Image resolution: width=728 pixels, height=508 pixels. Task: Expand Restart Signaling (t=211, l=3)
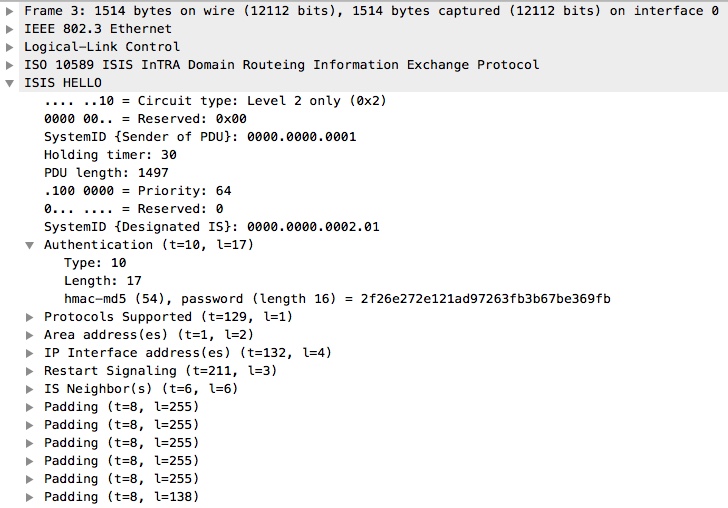click(x=30, y=371)
